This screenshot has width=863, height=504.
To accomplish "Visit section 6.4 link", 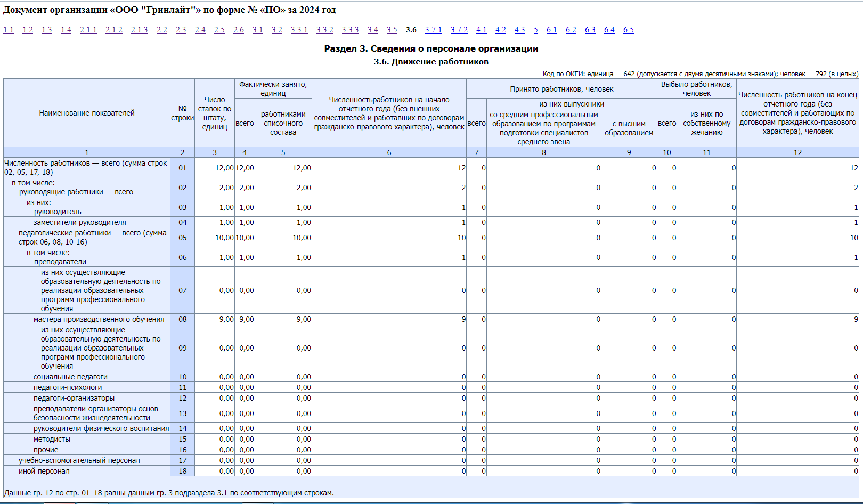I will click(x=609, y=30).
